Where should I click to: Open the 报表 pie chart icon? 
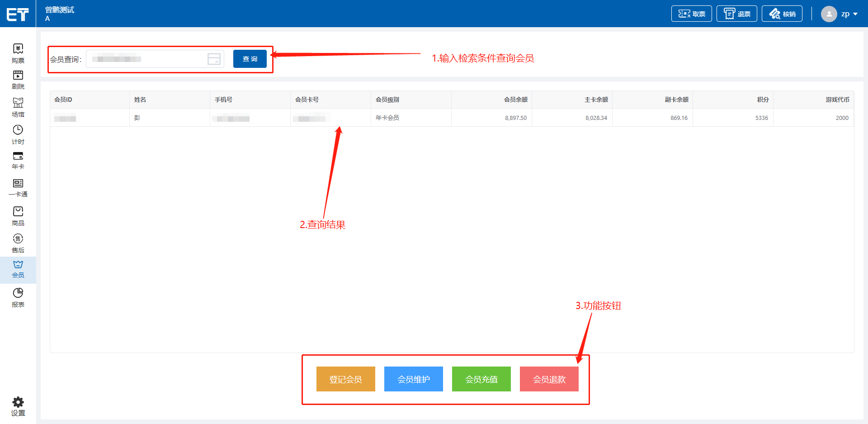(18, 293)
